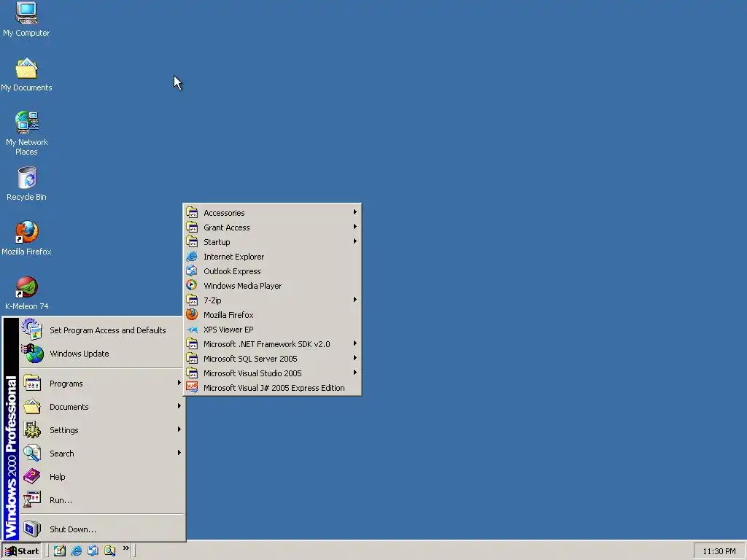Click the XPS Viewer EP icon
This screenshot has height=560, width=747.
(192, 330)
